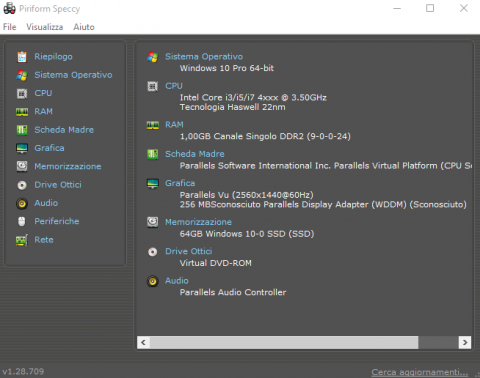
Task: Select Sistema Operativo in the sidebar
Action: click(73, 75)
